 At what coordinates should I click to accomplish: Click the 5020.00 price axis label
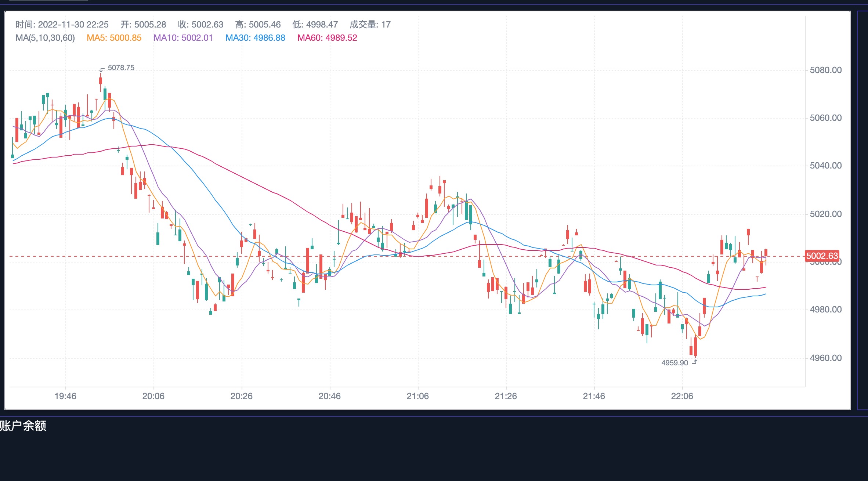pos(826,214)
